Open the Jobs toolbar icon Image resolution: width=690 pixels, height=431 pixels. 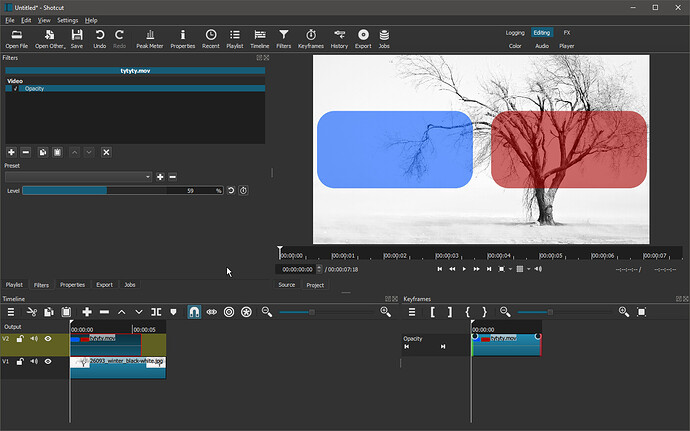pos(384,39)
